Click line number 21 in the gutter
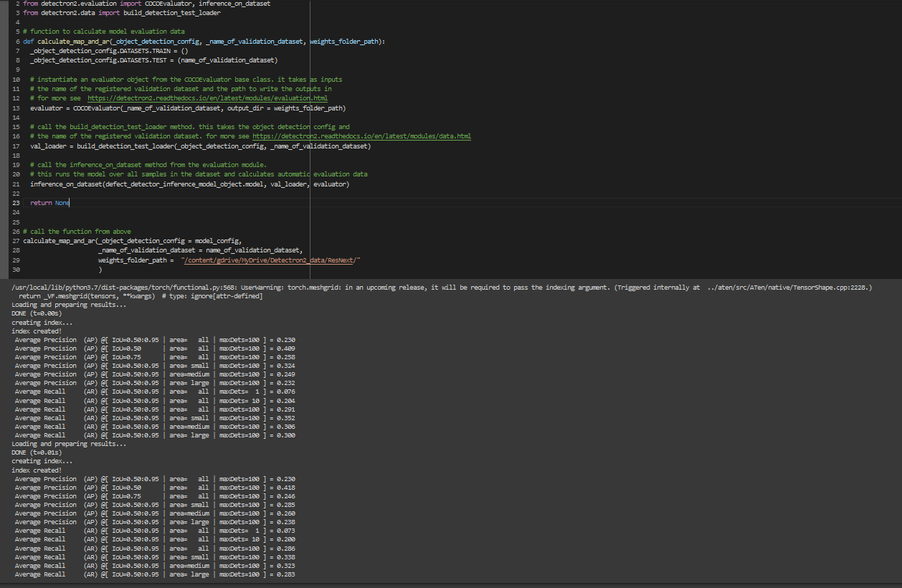This screenshot has width=902, height=588. (x=16, y=185)
